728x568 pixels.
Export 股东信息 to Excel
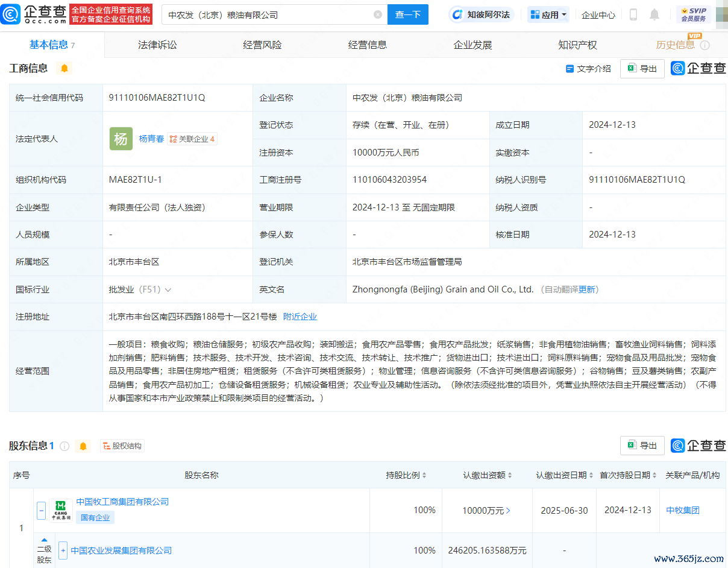[642, 446]
